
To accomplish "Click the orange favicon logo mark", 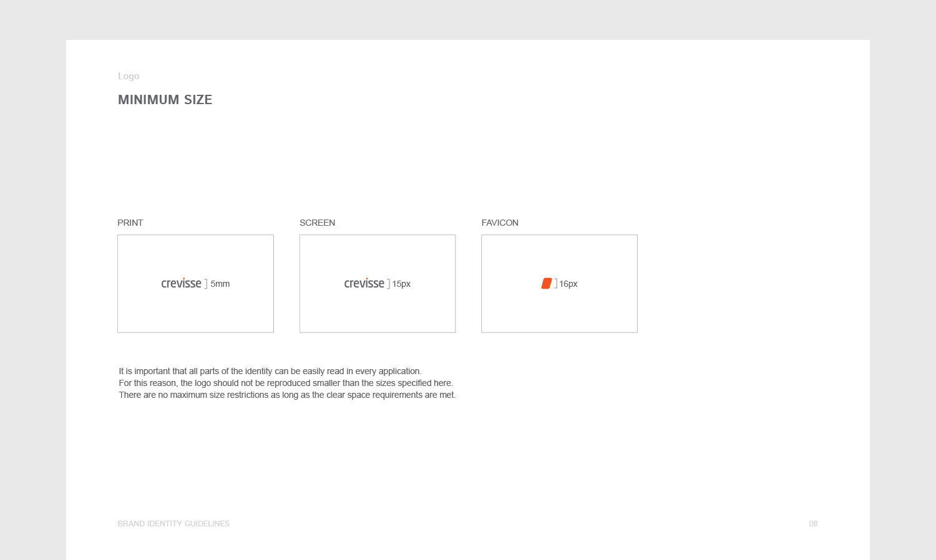I will tap(547, 284).
